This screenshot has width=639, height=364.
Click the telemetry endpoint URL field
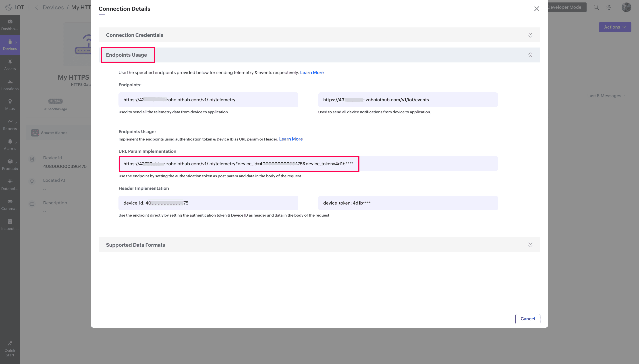[208, 100]
